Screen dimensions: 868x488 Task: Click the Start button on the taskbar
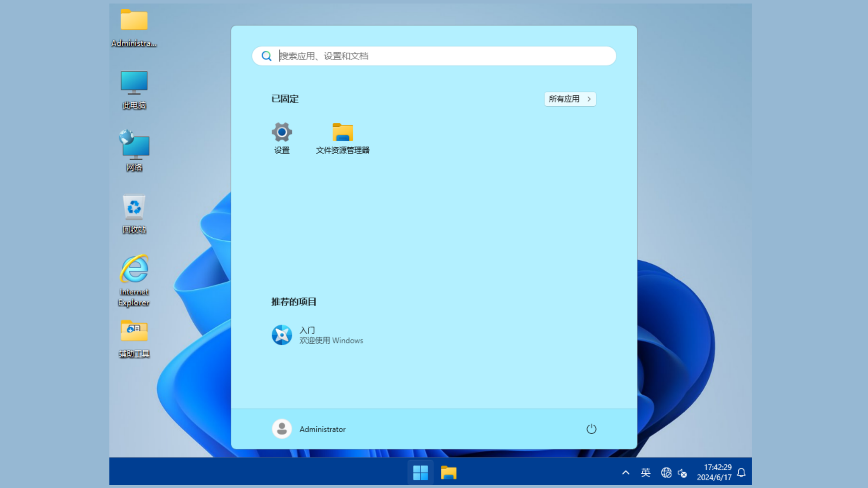tap(420, 472)
